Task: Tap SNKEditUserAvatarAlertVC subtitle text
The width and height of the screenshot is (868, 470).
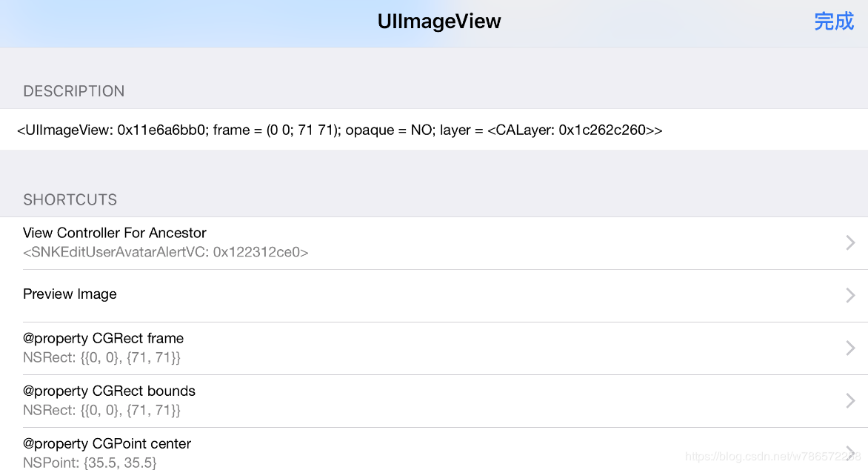Action: (x=165, y=252)
